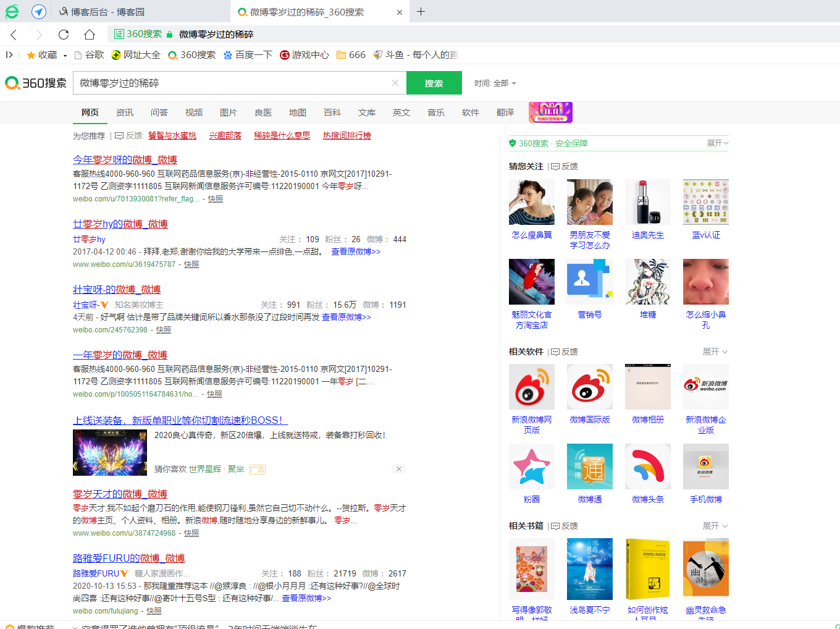Select the 图片 search tab
840x629 pixels.
pos(229,112)
